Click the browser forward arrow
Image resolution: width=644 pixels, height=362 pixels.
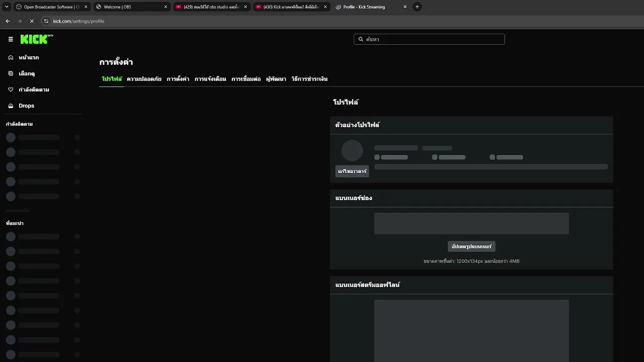pyautogui.click(x=20, y=21)
